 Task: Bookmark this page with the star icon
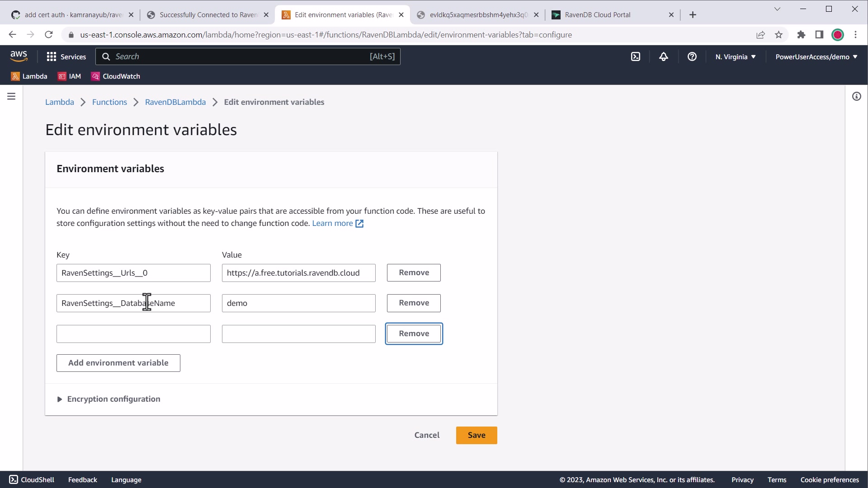pos(778,35)
